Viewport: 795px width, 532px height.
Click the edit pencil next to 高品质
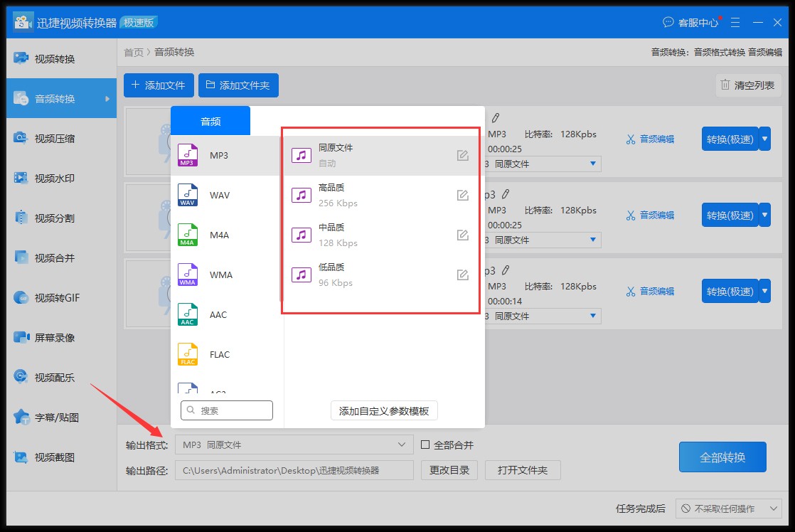point(462,194)
